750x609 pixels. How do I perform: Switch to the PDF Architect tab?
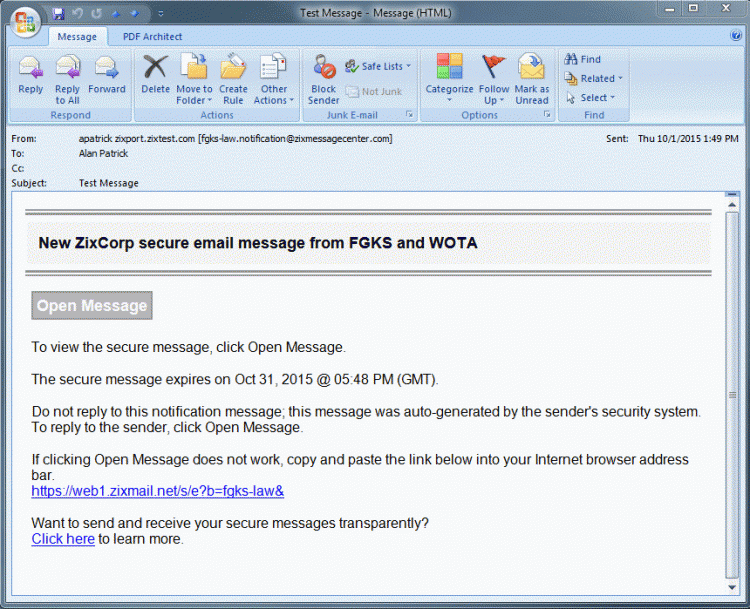click(x=152, y=37)
